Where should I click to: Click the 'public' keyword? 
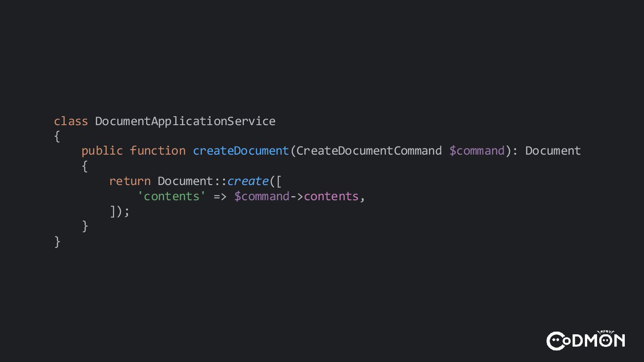102,151
